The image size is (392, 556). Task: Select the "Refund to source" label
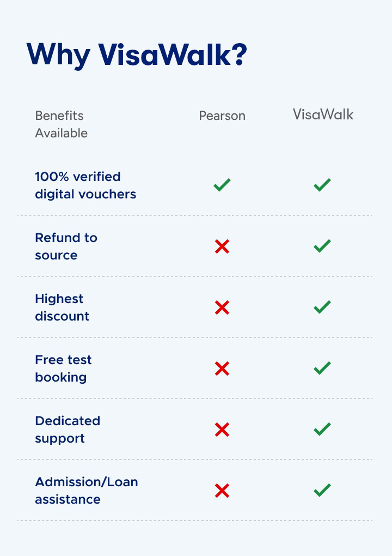[66, 246]
